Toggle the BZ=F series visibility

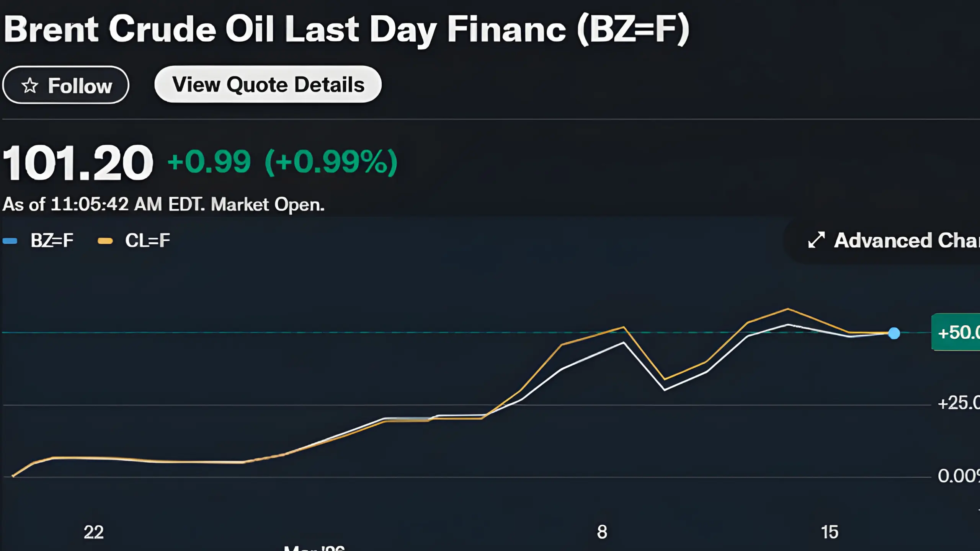(52, 240)
